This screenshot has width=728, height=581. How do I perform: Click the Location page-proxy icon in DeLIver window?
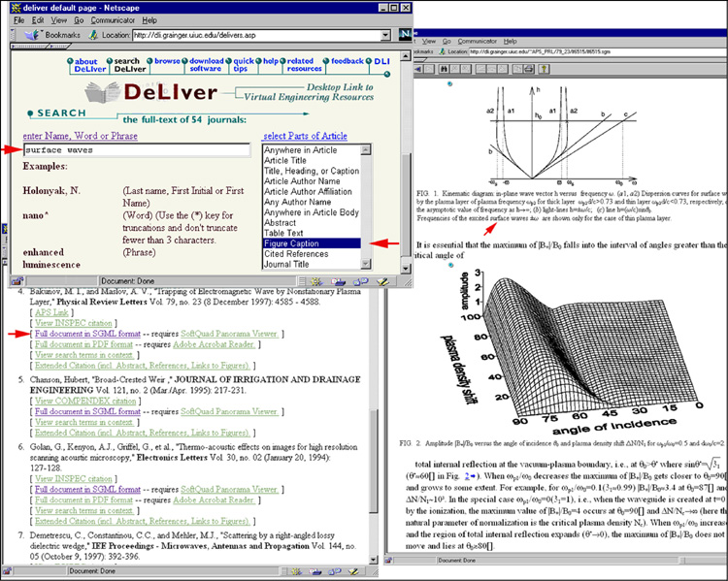click(93, 35)
